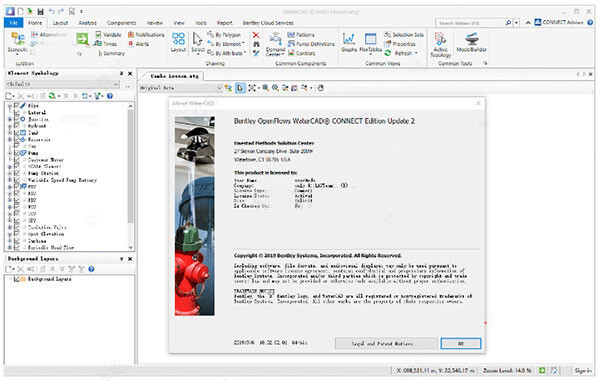Open Pump Definitions
Screen dimensions: 600x381
(x=311, y=44)
